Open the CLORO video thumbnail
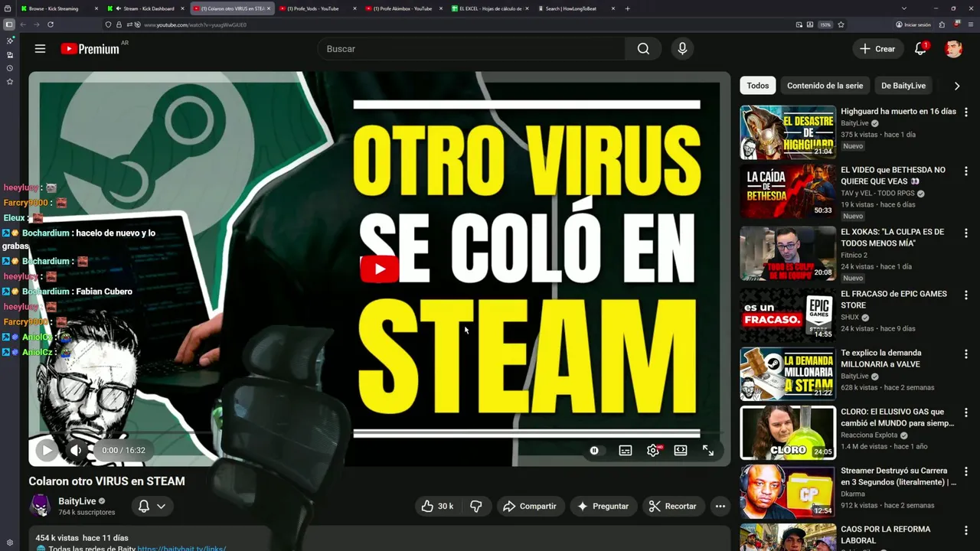The image size is (980, 551). [788, 433]
